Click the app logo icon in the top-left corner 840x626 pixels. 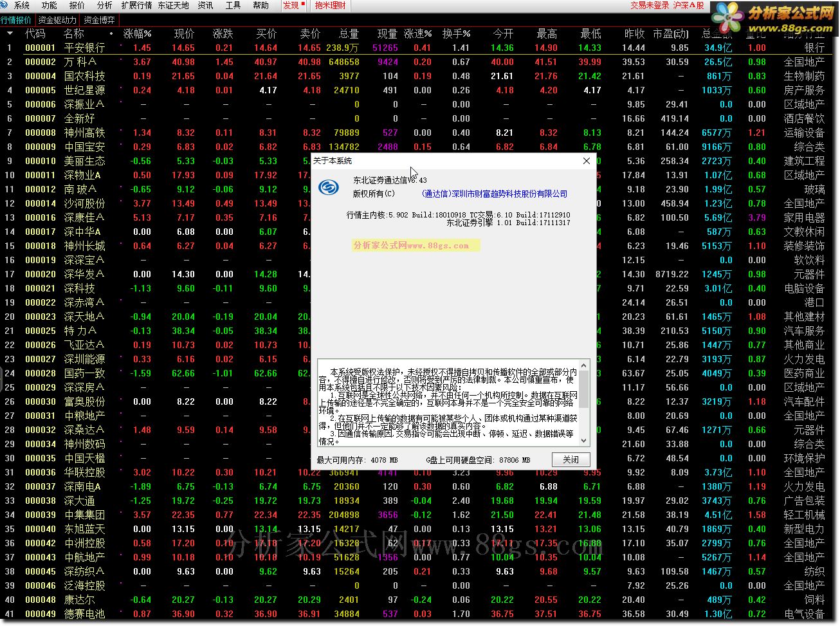pyautogui.click(x=5, y=5)
